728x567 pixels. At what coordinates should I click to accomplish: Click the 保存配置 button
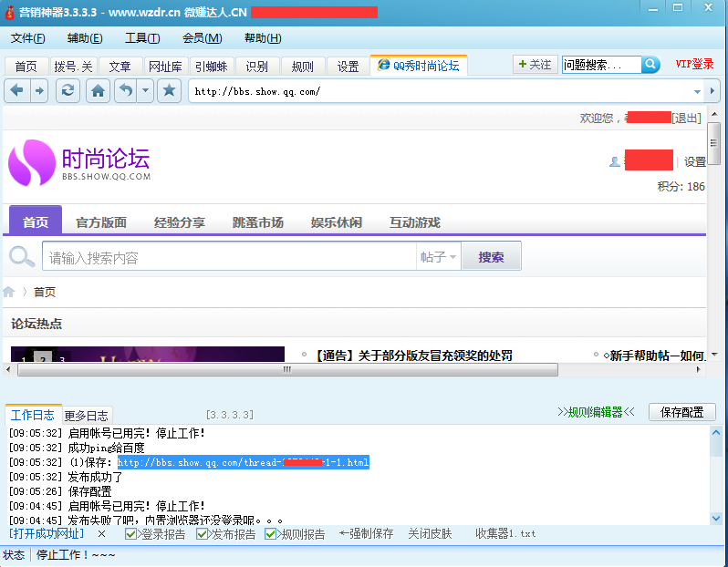682,412
